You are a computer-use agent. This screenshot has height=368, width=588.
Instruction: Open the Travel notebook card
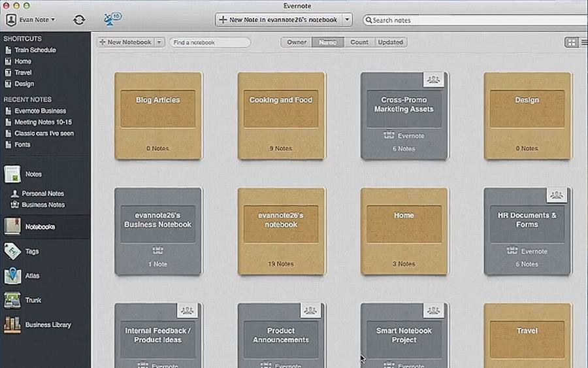tap(527, 336)
